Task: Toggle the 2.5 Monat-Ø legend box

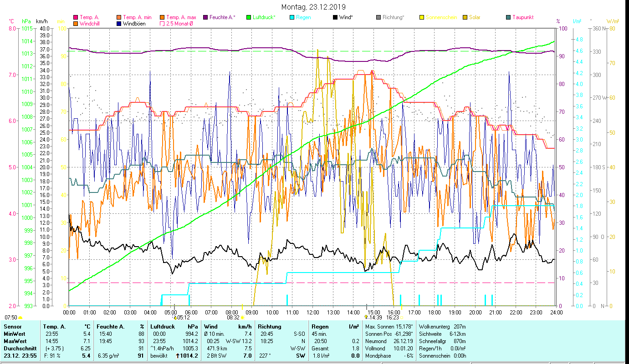Action: point(163,24)
